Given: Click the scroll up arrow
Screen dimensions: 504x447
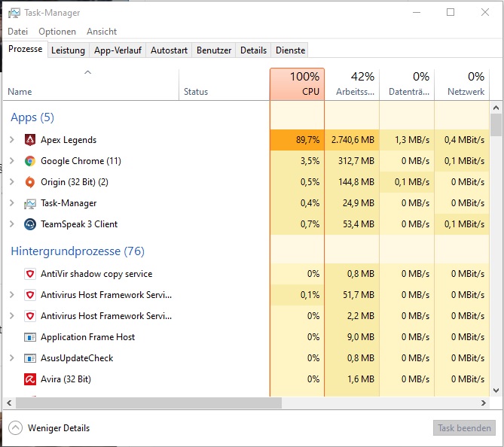Looking at the screenshot, I should coord(496,108).
